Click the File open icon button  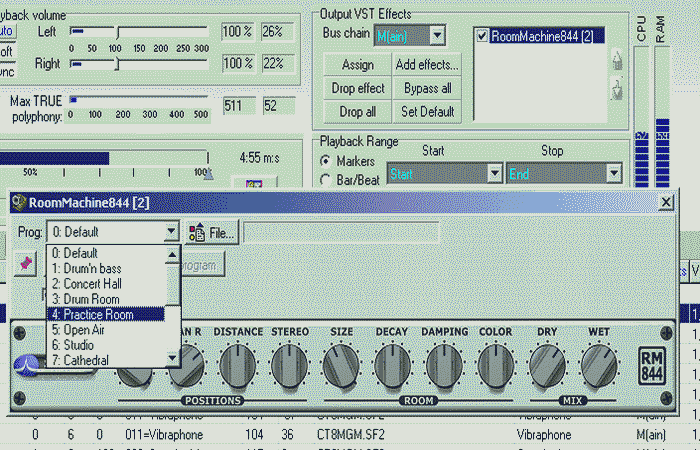[212, 232]
